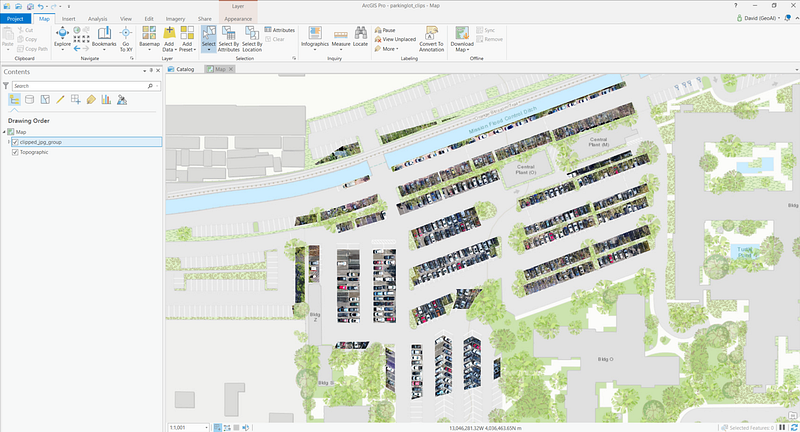Collapse the Map node in Contents
The width and height of the screenshot is (800, 432).
[4, 132]
